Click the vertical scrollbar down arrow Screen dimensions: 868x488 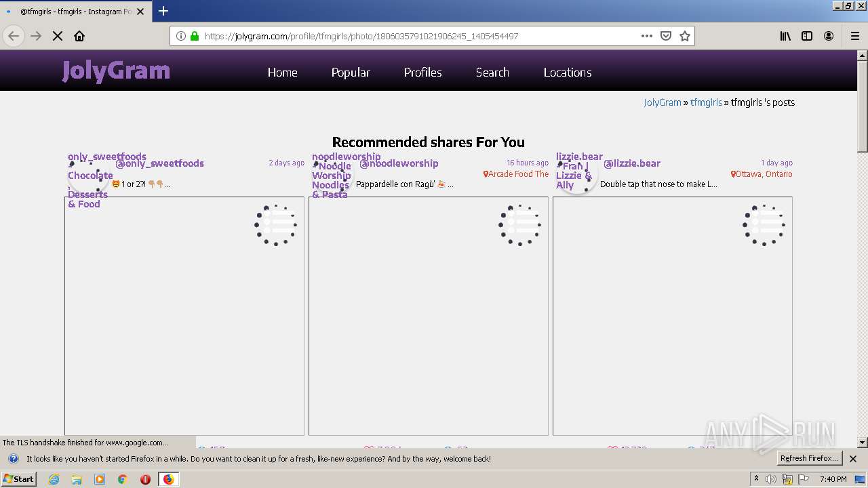pyautogui.click(x=863, y=443)
